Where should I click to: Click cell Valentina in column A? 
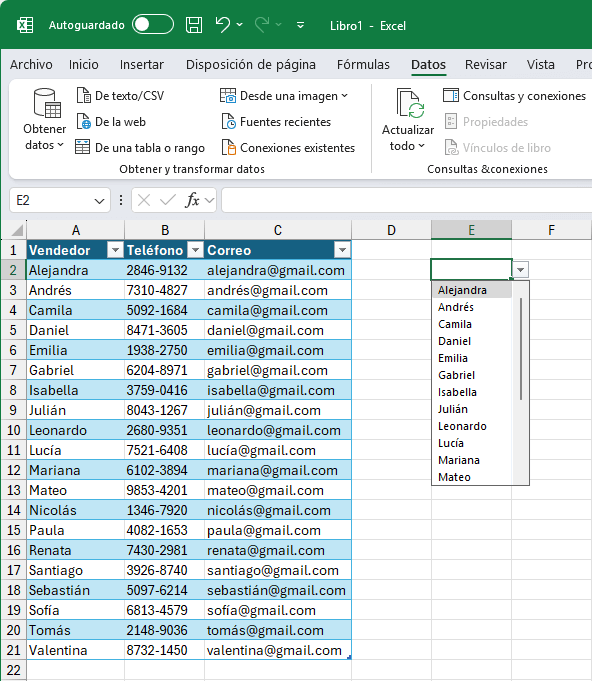(x=76, y=650)
